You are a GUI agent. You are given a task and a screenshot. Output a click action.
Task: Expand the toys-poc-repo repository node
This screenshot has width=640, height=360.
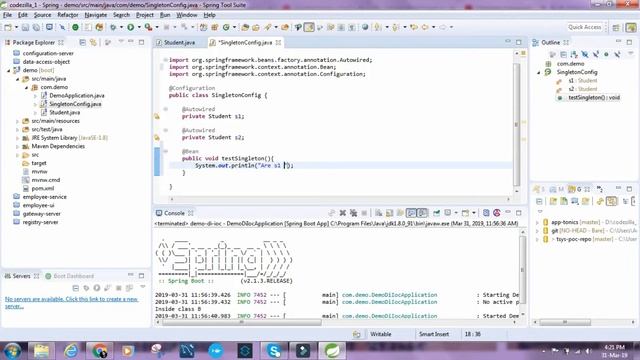(x=537, y=239)
